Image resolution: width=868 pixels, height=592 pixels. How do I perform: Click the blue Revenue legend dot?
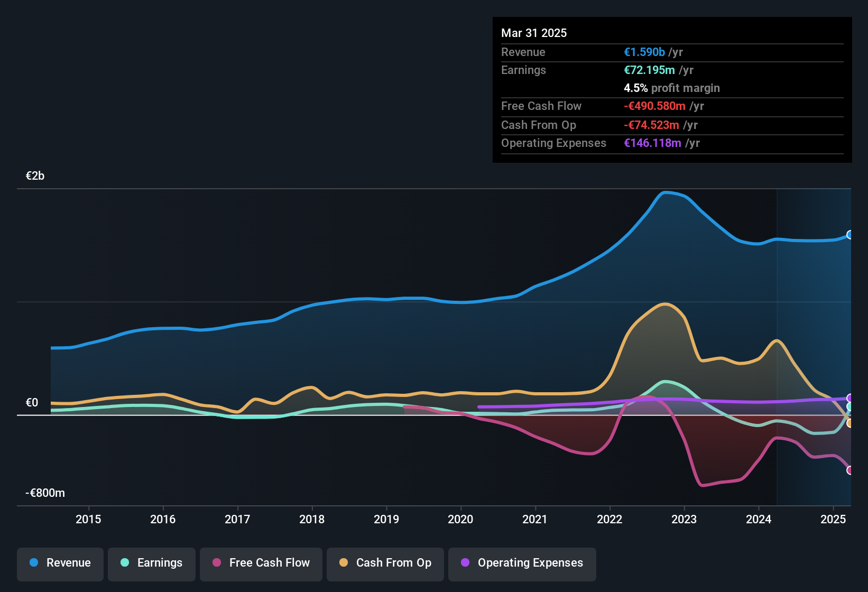click(33, 563)
